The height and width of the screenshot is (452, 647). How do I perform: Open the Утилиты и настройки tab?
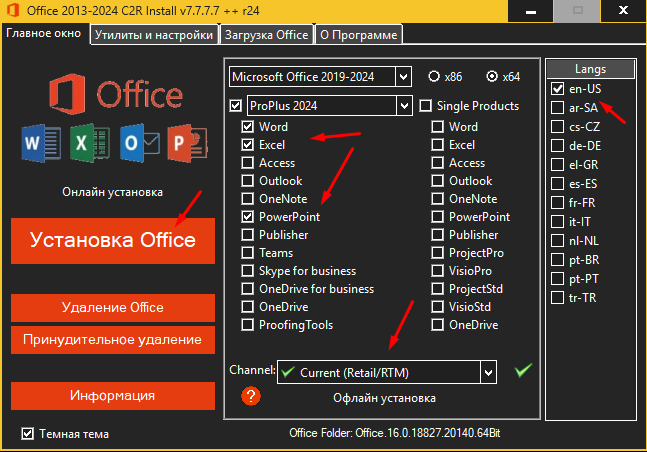tap(154, 35)
